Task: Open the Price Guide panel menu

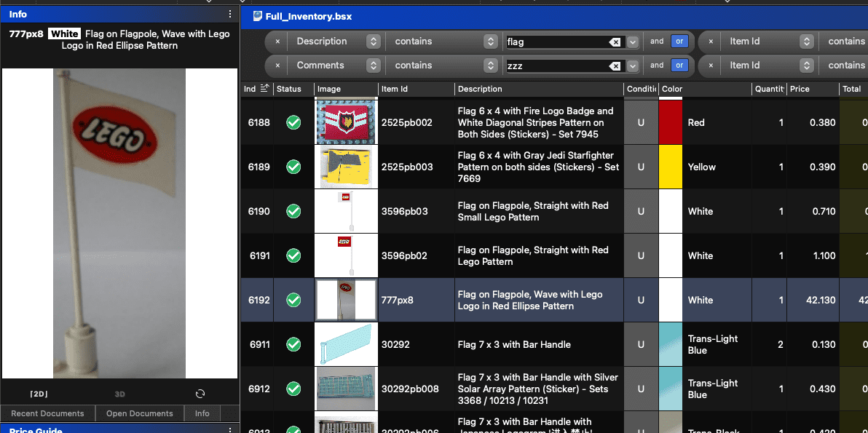Action: tap(229, 429)
